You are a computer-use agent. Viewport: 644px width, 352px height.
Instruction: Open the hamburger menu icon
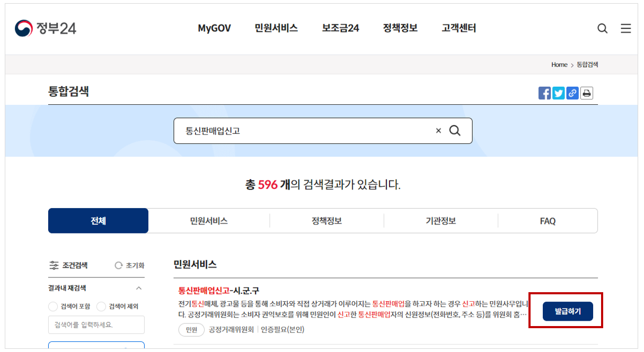pyautogui.click(x=625, y=29)
